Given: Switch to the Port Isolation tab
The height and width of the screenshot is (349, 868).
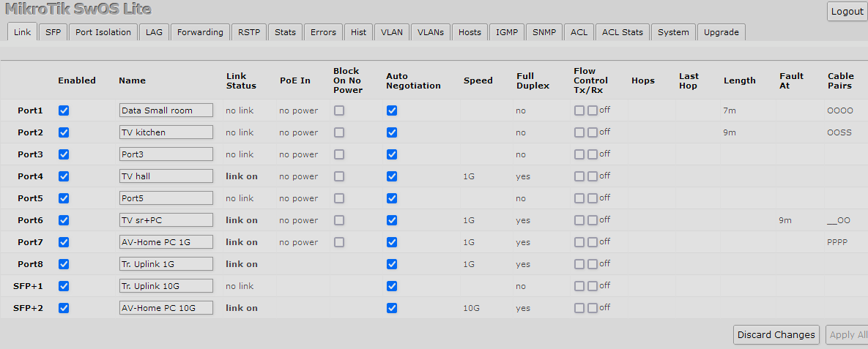Looking at the screenshot, I should click(103, 32).
